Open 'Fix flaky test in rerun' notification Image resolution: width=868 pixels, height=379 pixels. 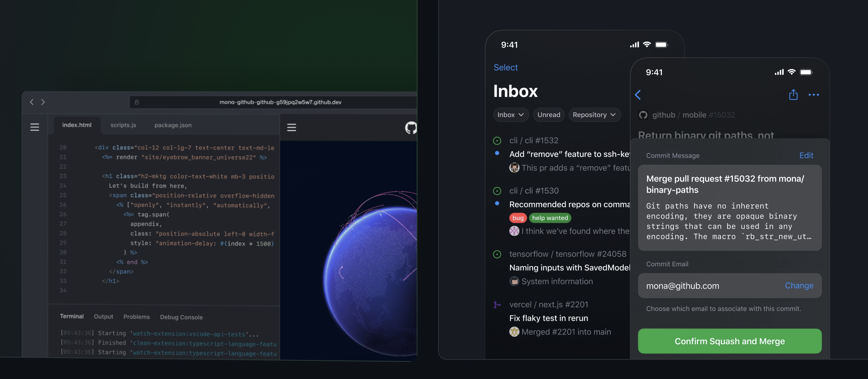548,318
